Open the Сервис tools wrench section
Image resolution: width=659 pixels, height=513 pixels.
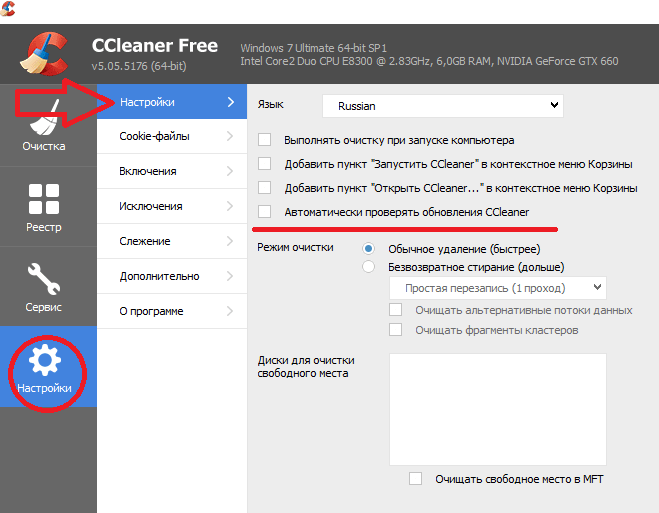(x=44, y=287)
